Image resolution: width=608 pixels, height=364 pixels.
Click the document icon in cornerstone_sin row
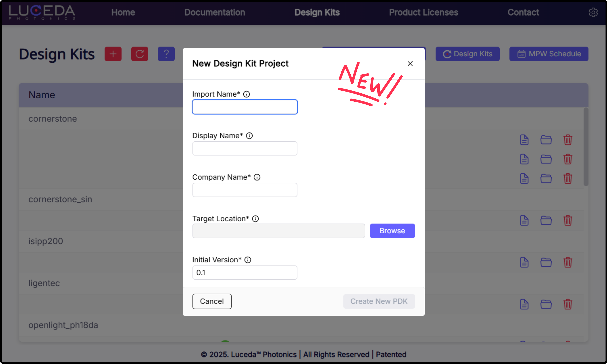(x=524, y=220)
